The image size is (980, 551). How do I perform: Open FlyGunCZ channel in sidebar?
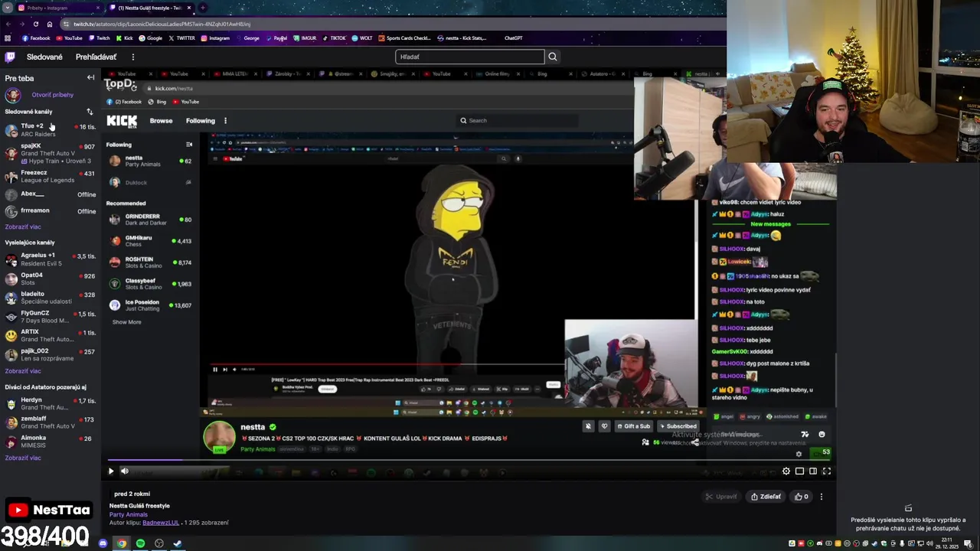tap(51, 317)
